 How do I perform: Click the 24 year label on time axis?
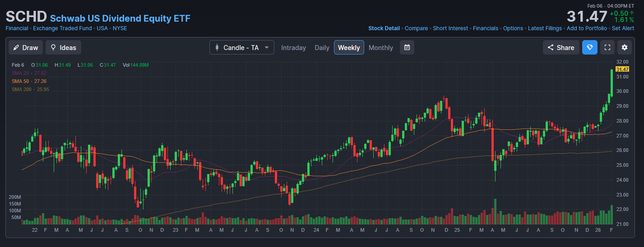click(316, 230)
